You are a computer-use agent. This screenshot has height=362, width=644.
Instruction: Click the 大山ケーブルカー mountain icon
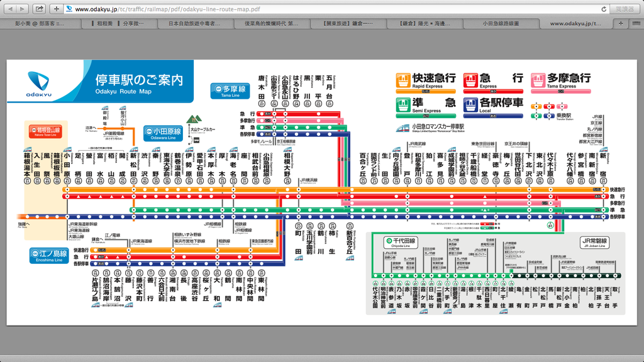click(x=194, y=119)
